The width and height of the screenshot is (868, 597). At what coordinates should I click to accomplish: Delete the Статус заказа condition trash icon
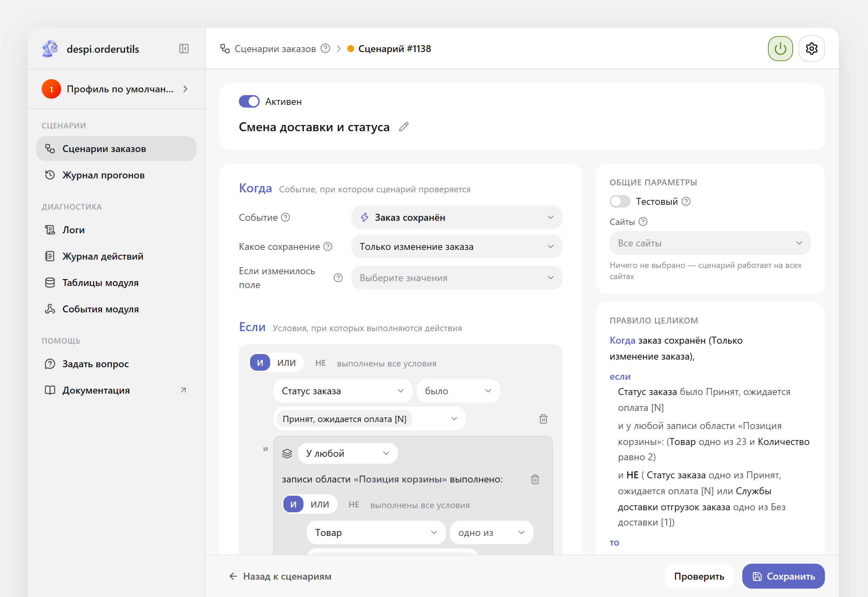tap(543, 419)
